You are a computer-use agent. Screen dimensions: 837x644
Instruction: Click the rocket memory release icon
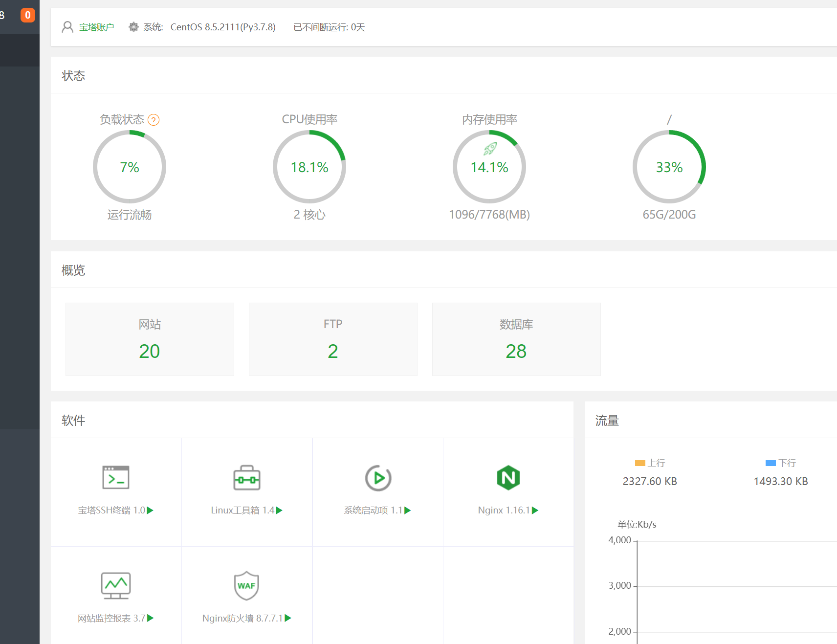[x=490, y=149]
